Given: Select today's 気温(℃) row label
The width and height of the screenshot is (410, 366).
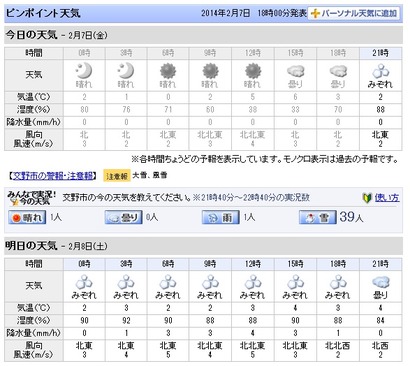Looking at the screenshot, I should 34,97.
